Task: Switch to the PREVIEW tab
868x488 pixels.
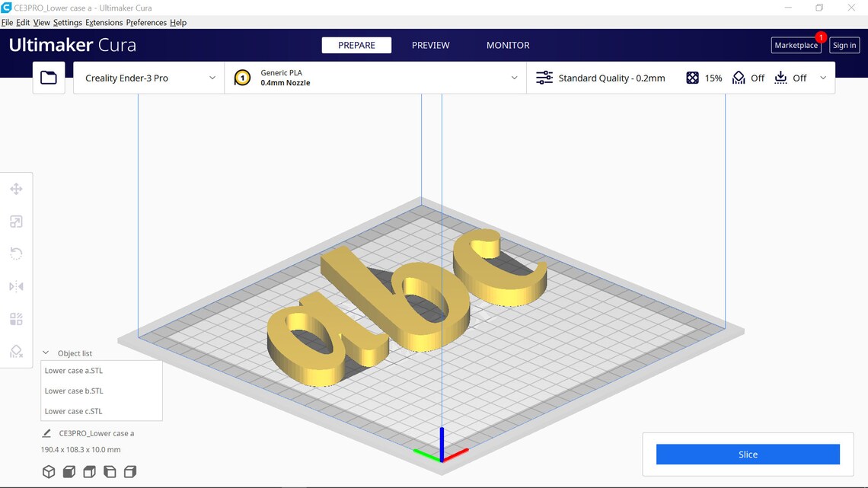Action: point(429,45)
